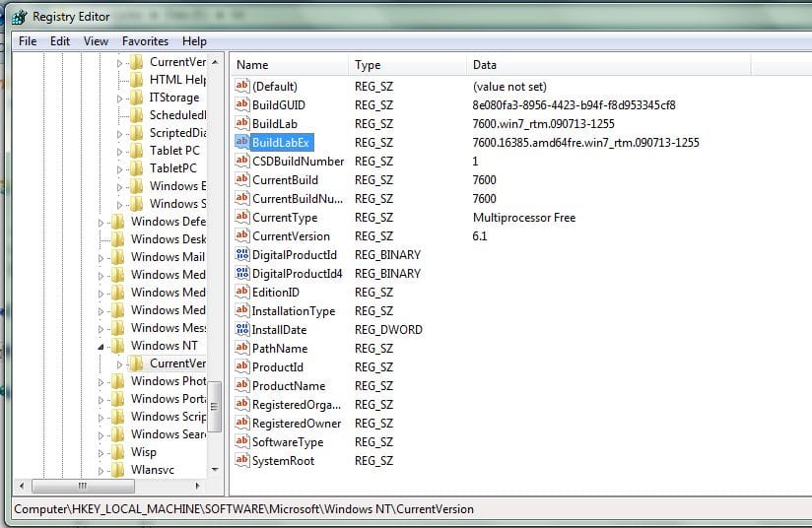The width and height of the screenshot is (812, 528).
Task: Select the Windows Script Host key label
Action: point(168,416)
